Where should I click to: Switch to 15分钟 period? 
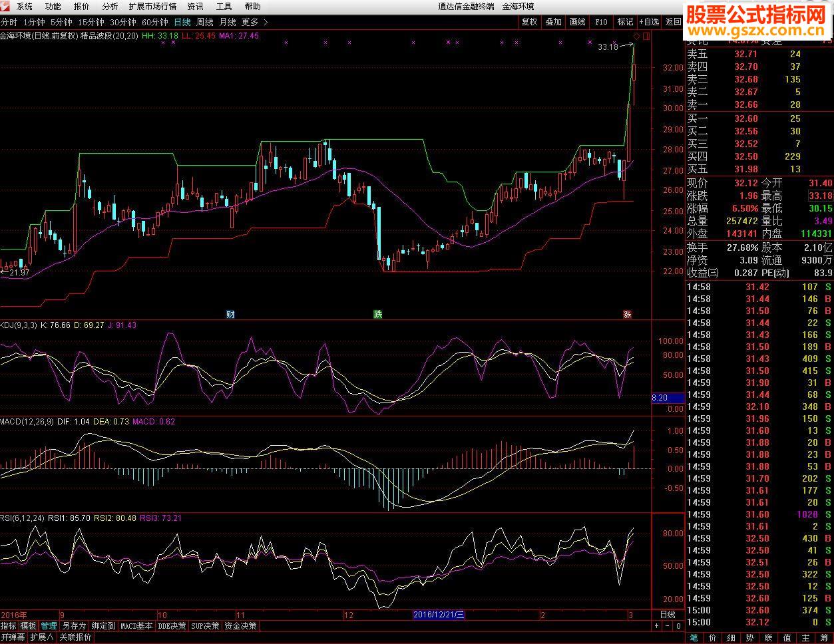pyautogui.click(x=91, y=22)
